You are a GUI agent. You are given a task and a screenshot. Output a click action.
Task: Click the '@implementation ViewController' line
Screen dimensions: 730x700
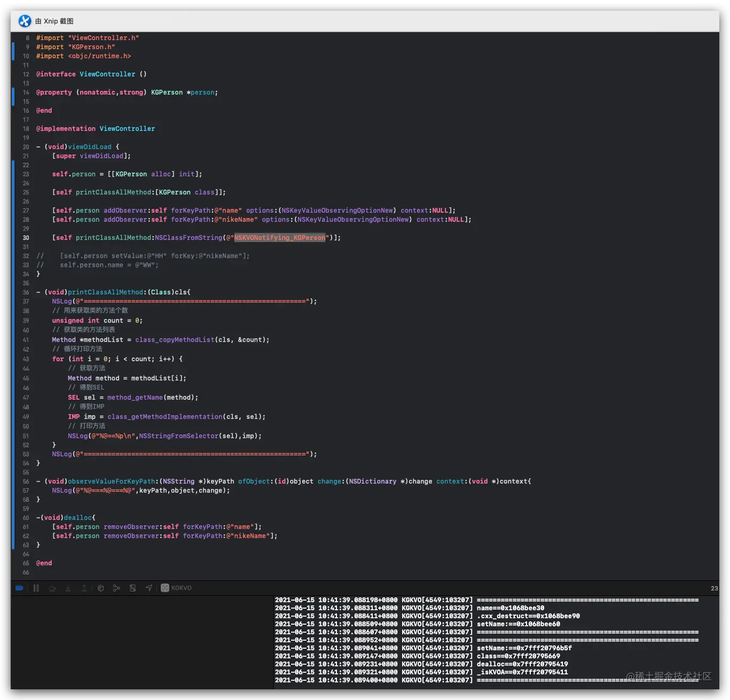(96, 129)
